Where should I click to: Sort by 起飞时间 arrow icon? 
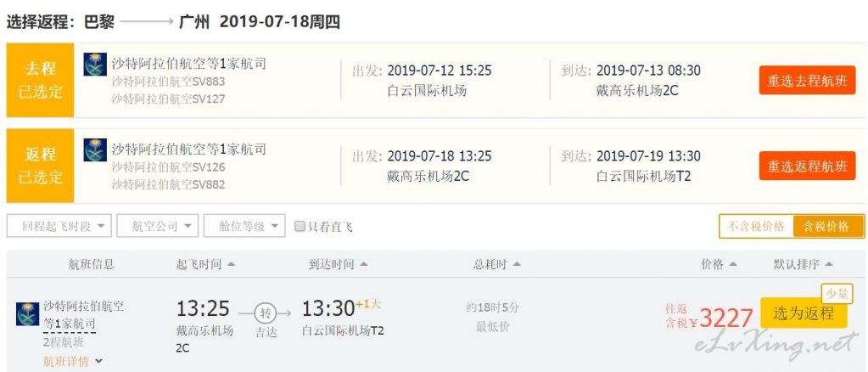pos(231,264)
